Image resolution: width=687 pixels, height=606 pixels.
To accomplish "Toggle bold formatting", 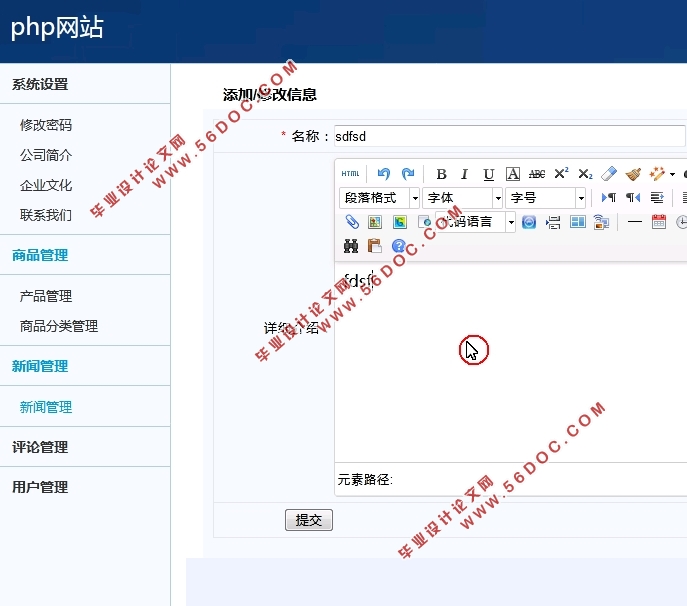I will pos(441,174).
